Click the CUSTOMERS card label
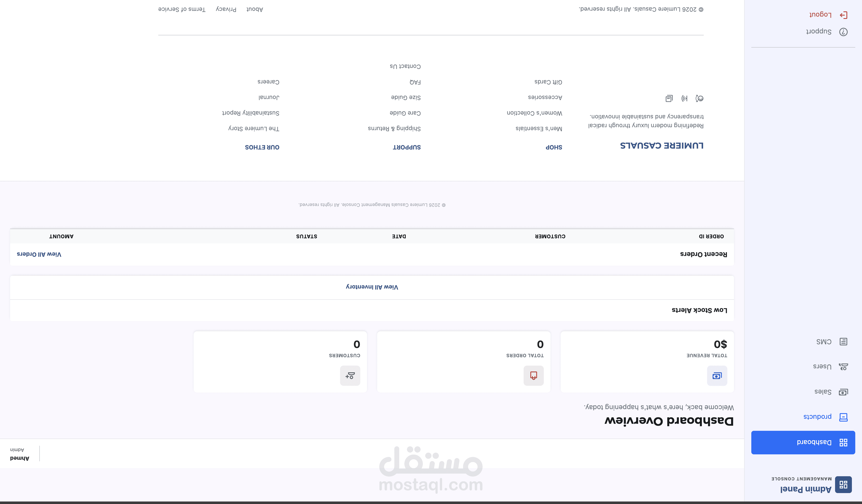Viewport: 862px width, 504px height. click(345, 356)
